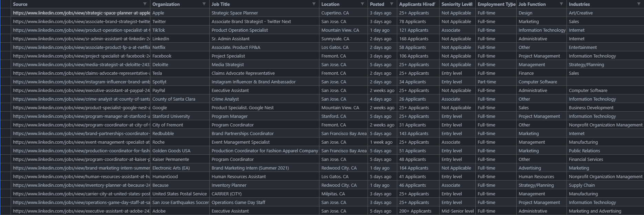This screenshot has width=644, height=215.
Task: Open the Posted column filter dropdown
Action: pos(391,4)
